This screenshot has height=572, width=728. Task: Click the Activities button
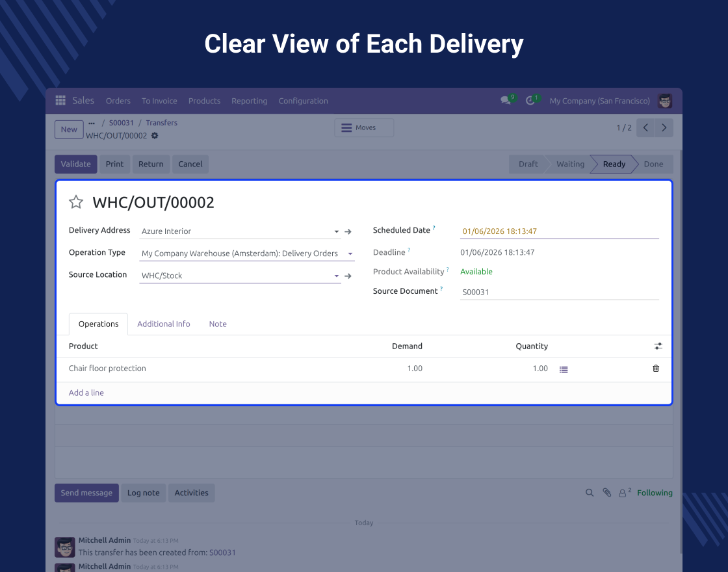pos(191,493)
